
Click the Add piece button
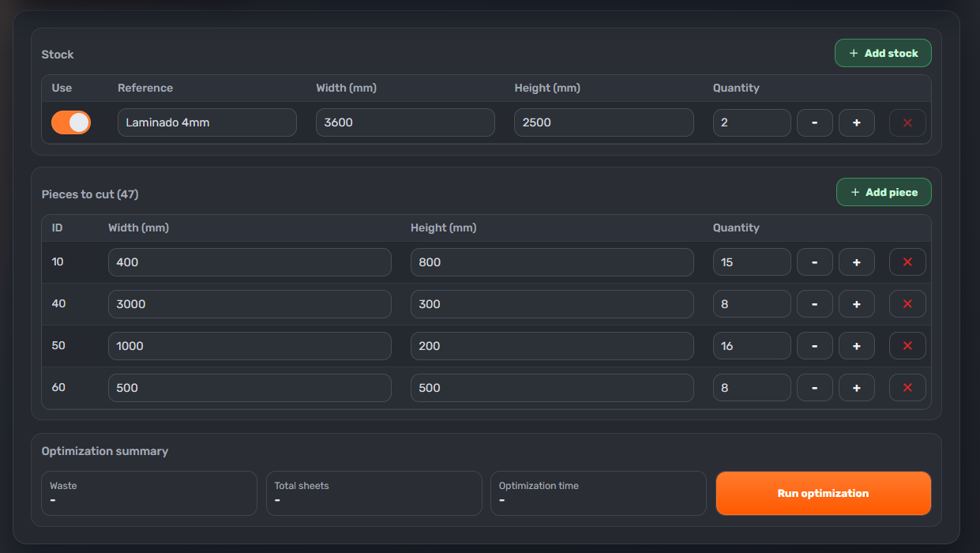point(883,192)
